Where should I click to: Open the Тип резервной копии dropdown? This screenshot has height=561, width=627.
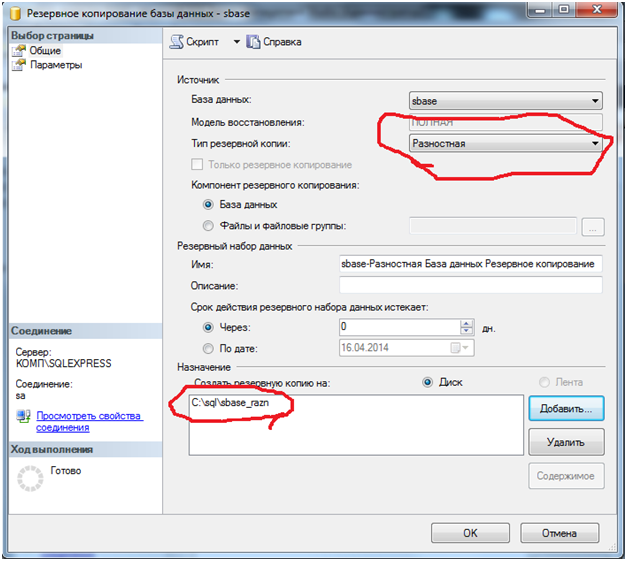pyautogui.click(x=595, y=143)
